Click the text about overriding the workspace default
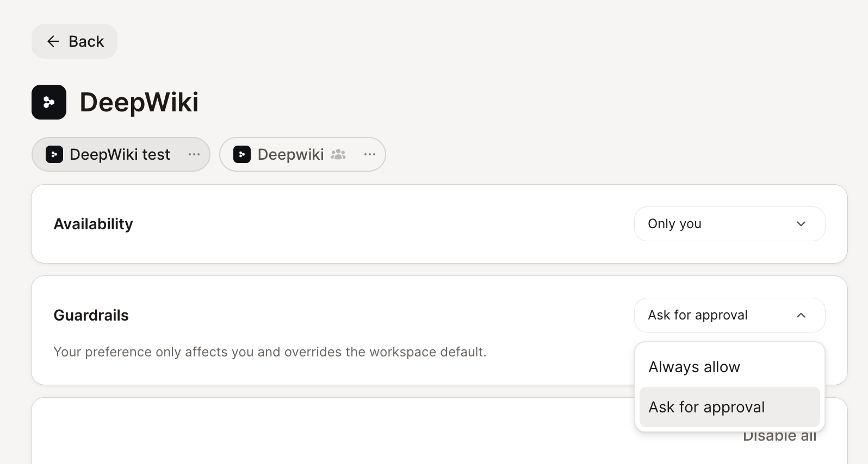868x464 pixels. coord(270,352)
